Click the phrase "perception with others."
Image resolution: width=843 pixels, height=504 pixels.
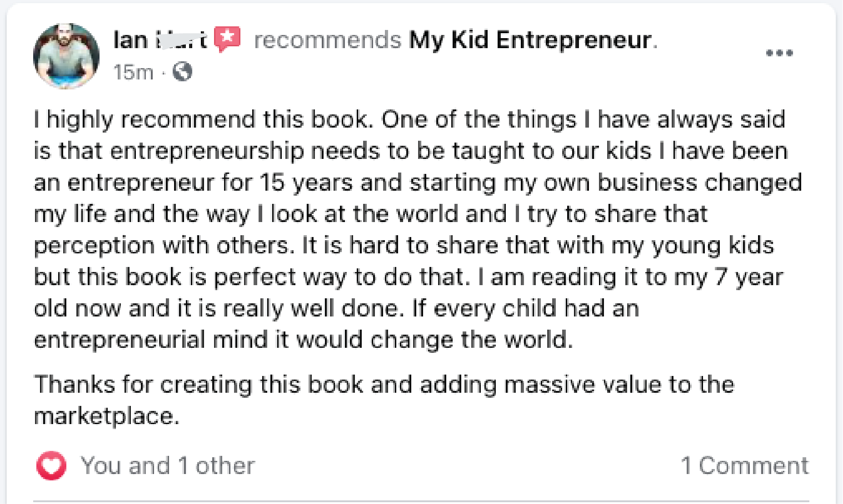click(x=161, y=246)
